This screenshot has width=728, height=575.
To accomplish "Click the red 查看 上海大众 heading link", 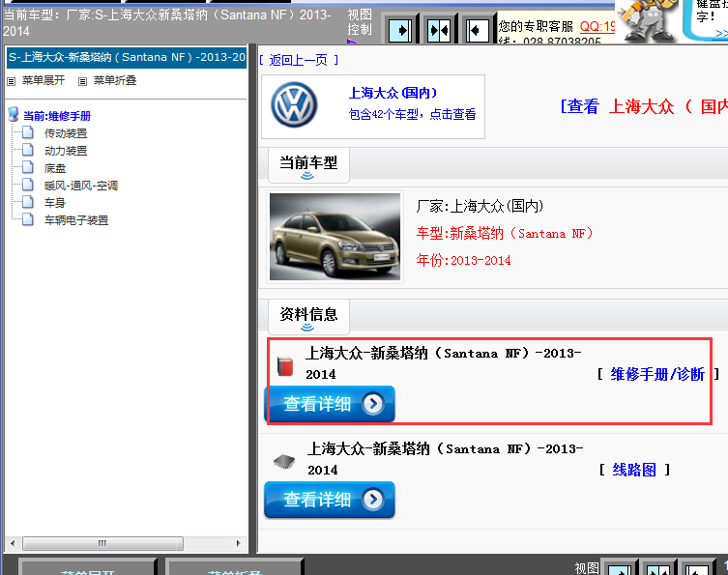I will tap(644, 106).
